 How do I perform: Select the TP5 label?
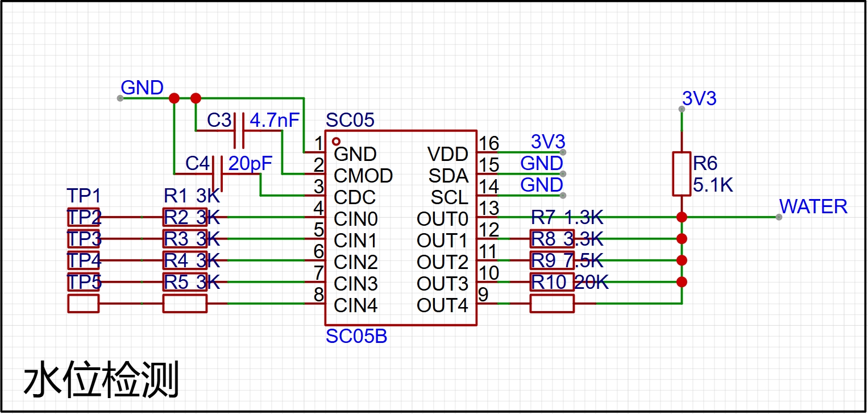pos(84,283)
